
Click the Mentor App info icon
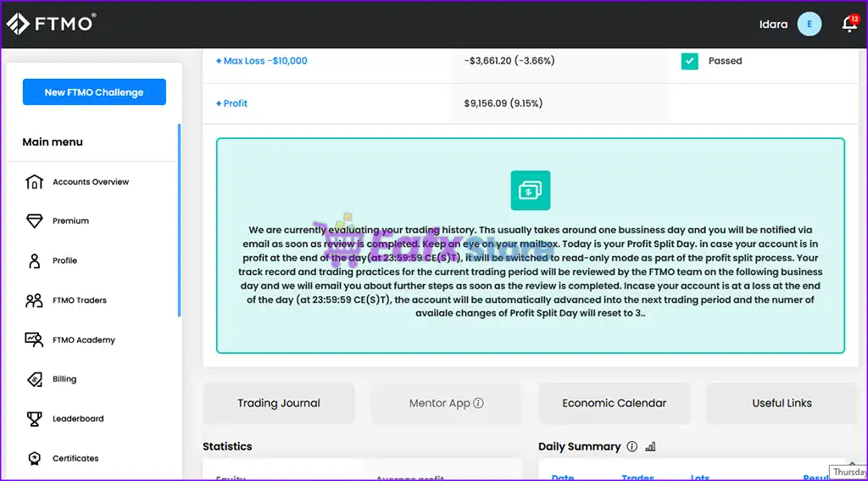click(478, 403)
